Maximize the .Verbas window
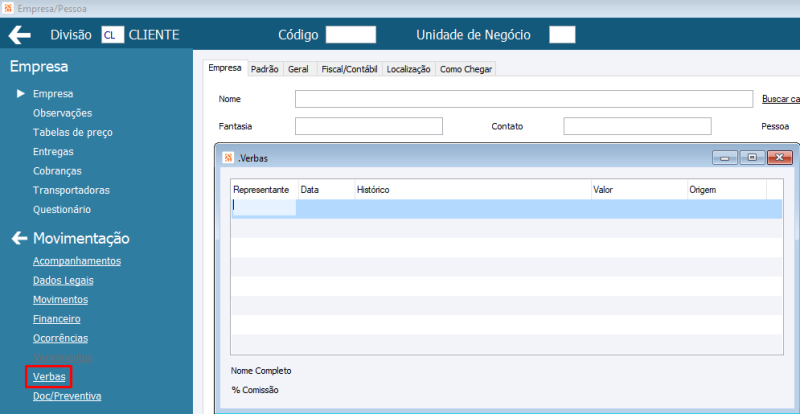Screen dimensions: 800x414 (x=752, y=158)
